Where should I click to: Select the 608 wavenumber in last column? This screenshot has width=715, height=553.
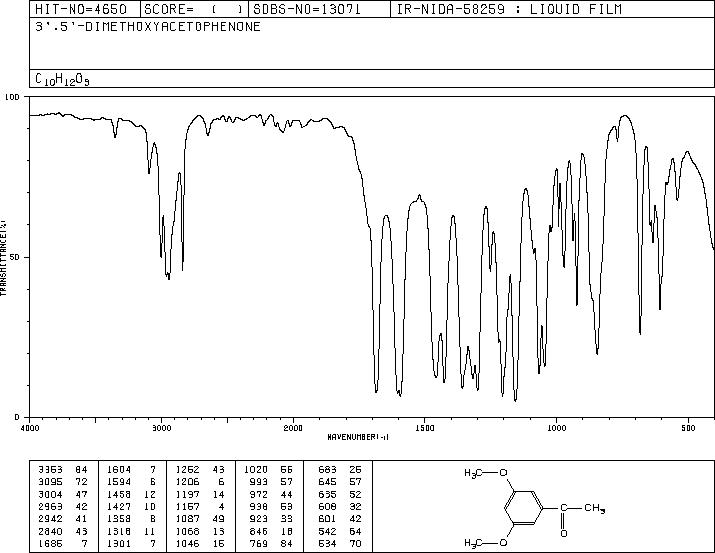coord(327,506)
